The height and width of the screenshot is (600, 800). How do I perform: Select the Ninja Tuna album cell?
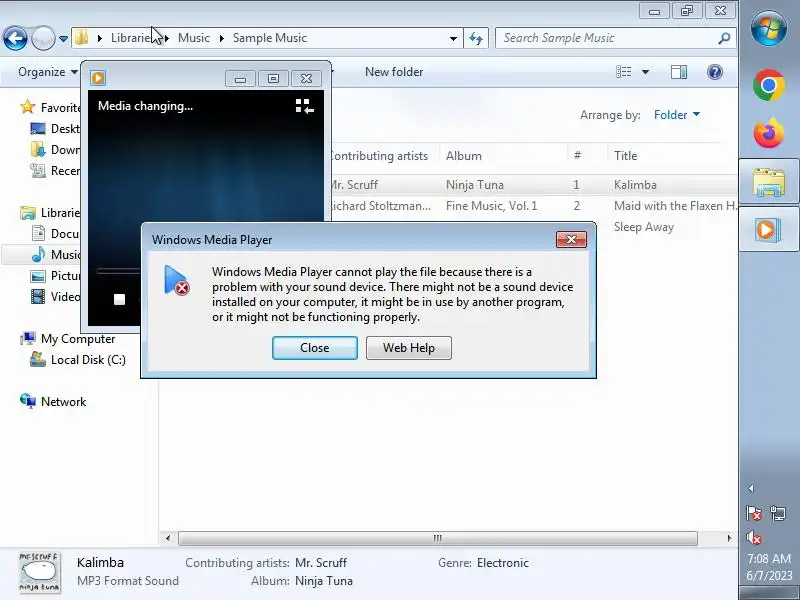474,185
